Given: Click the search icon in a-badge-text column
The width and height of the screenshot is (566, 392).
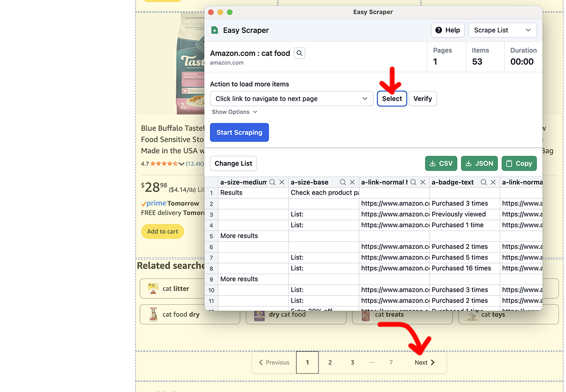Looking at the screenshot, I should pyautogui.click(x=484, y=182).
